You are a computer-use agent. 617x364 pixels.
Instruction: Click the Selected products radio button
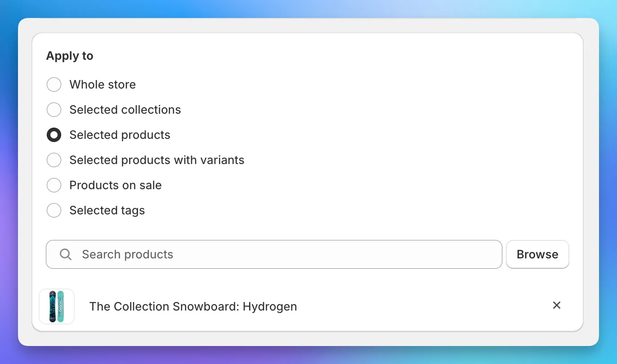[54, 135]
